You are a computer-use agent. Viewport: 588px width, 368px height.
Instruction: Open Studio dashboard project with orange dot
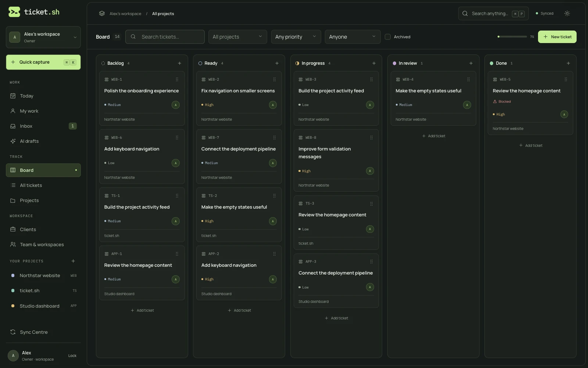pyautogui.click(x=43, y=306)
